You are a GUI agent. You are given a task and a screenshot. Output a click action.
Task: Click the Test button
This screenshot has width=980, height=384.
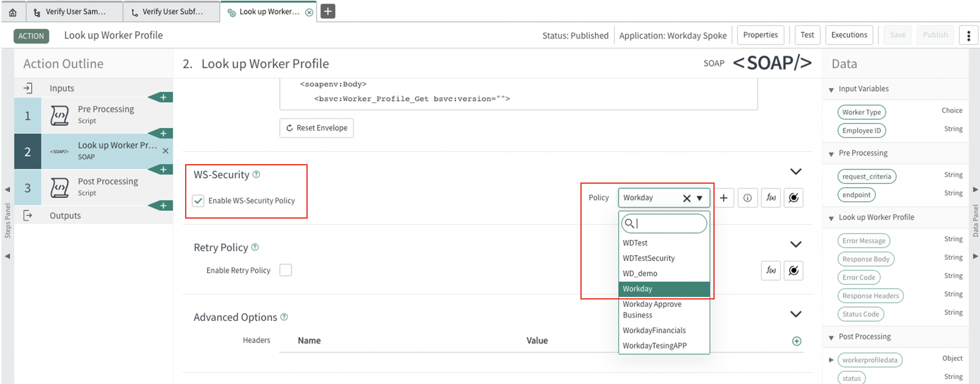click(x=807, y=35)
